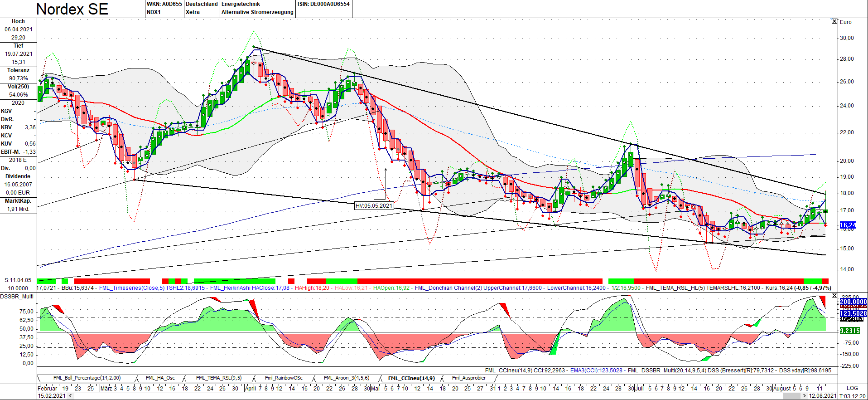This screenshot has height=400, width=868.
Task: Click the start date 15.02.2021
Action: tap(52, 396)
